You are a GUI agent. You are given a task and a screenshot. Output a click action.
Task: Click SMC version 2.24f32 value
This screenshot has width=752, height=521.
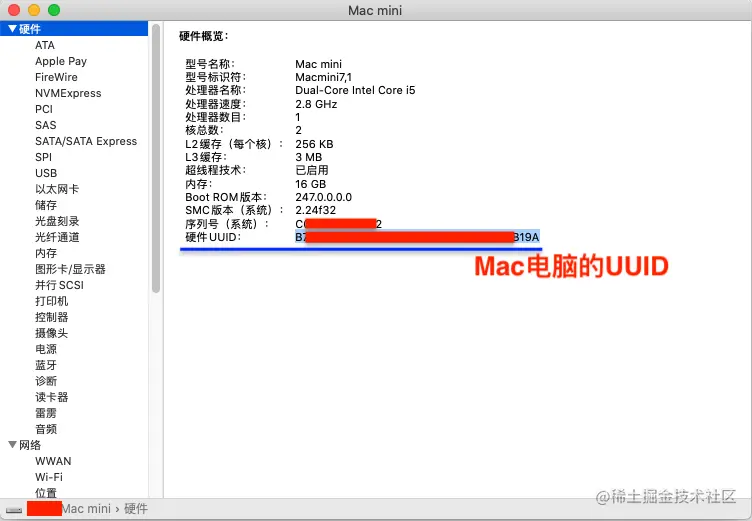316,210
